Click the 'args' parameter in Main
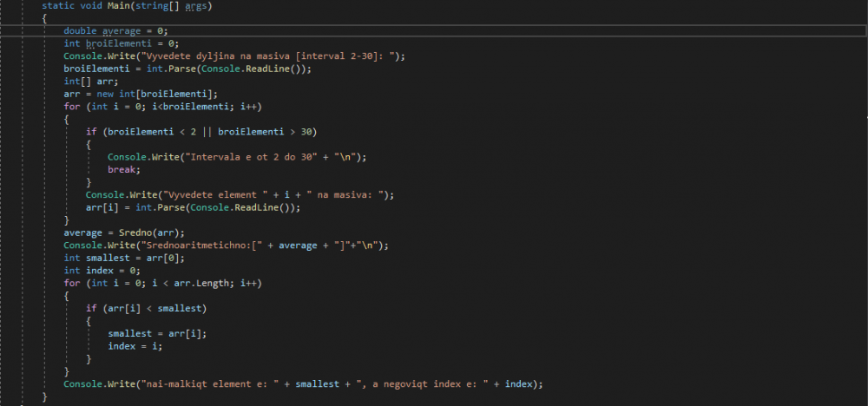This screenshot has width=868, height=406. (x=196, y=6)
